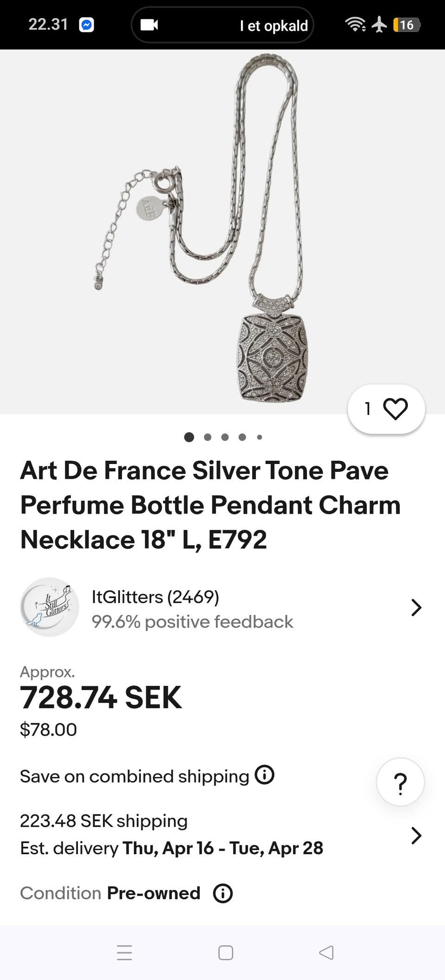This screenshot has height=980, width=445.
Task: Tap the 99.6% positive feedback text
Action: (x=192, y=622)
